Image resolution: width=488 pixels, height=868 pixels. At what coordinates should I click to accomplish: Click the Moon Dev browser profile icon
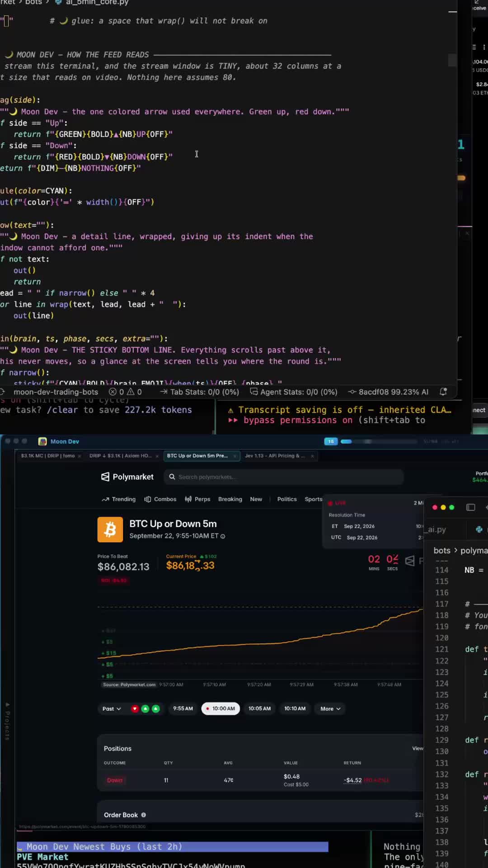click(x=43, y=442)
